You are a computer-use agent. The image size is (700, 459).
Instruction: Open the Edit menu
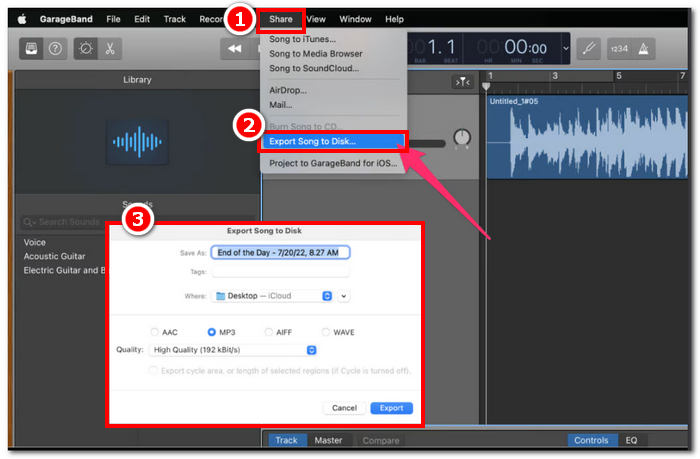pos(142,19)
